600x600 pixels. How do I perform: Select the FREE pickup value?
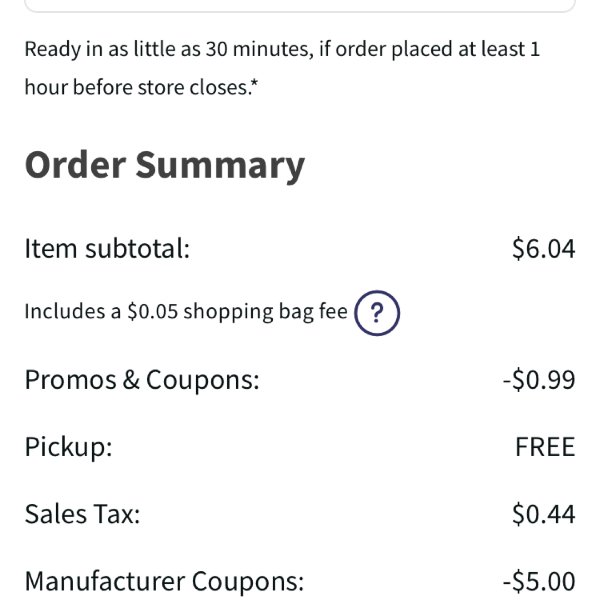[x=545, y=447]
